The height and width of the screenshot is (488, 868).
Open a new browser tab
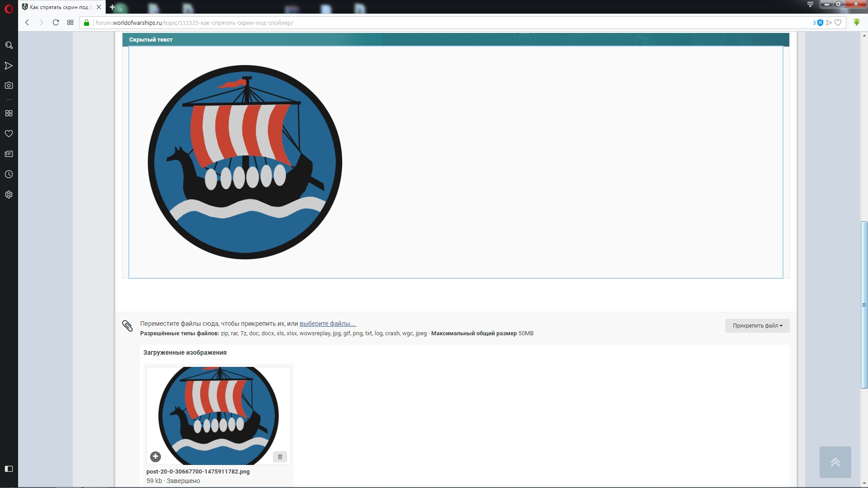tap(112, 7)
